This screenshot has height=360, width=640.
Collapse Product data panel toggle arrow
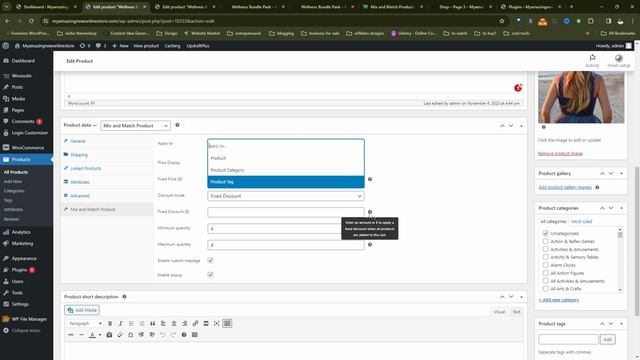click(x=521, y=126)
